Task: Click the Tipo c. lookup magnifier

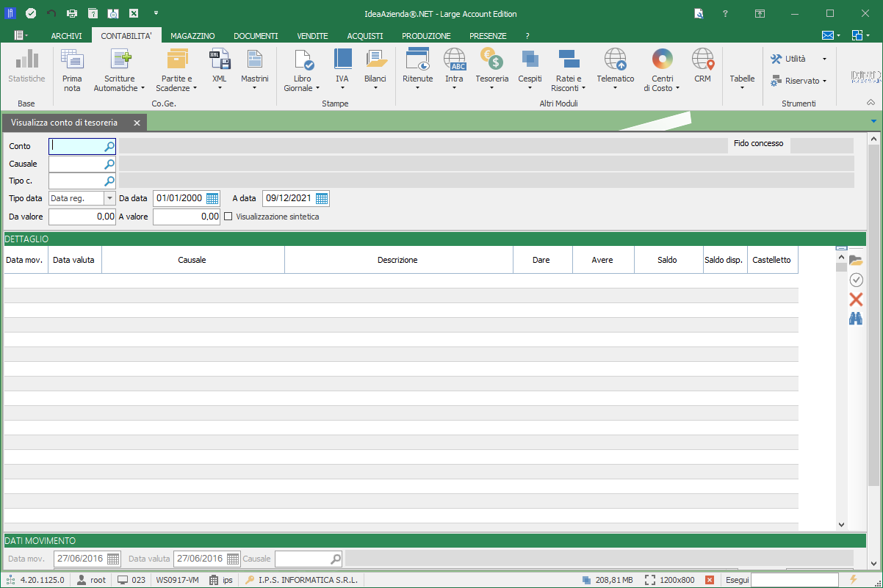Action: point(109,181)
